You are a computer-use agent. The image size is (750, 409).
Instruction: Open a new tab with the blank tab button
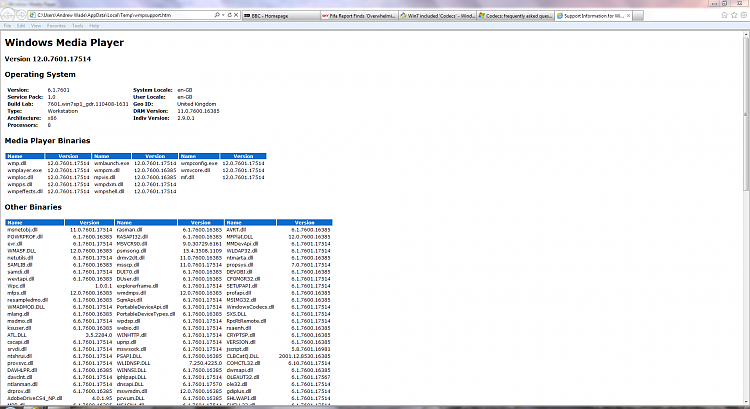[x=638, y=16]
